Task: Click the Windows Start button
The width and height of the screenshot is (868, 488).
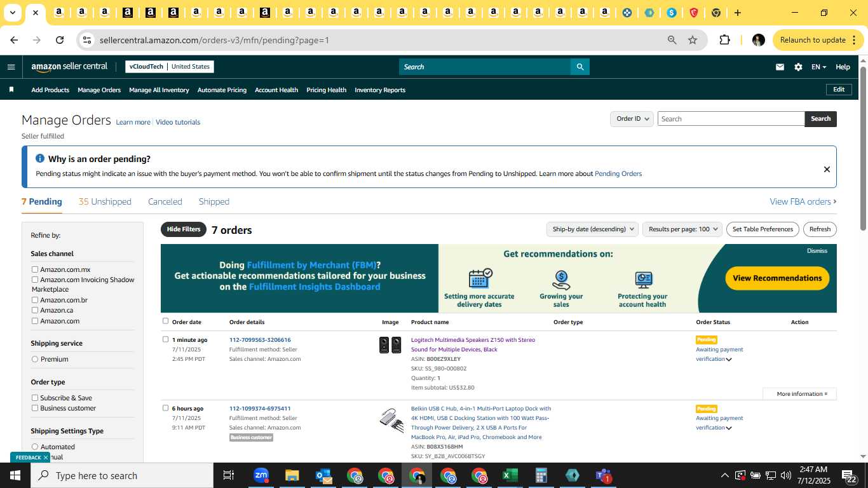Action: (x=15, y=475)
